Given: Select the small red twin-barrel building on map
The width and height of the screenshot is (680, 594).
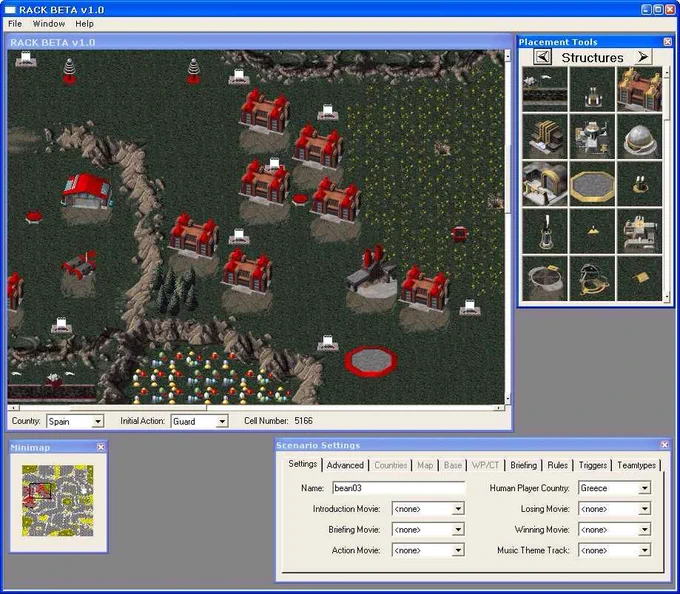Looking at the screenshot, I should 79,264.
